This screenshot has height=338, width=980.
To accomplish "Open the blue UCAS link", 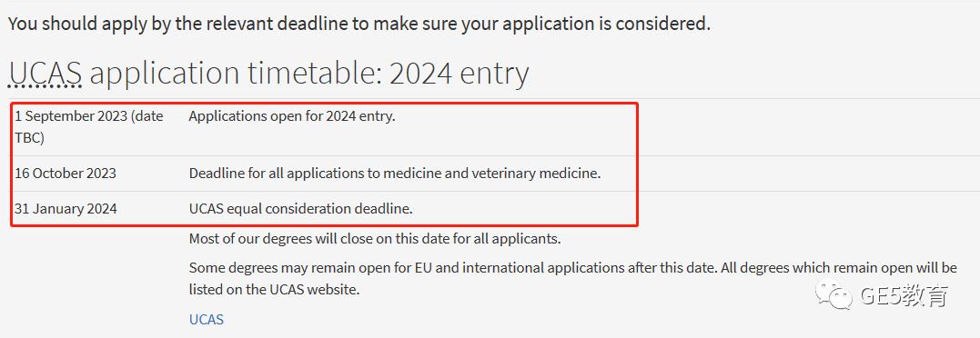I will (207, 319).
